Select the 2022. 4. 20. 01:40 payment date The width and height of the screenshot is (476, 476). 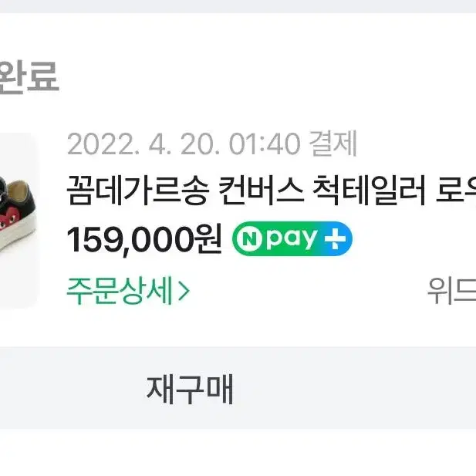[x=184, y=143]
